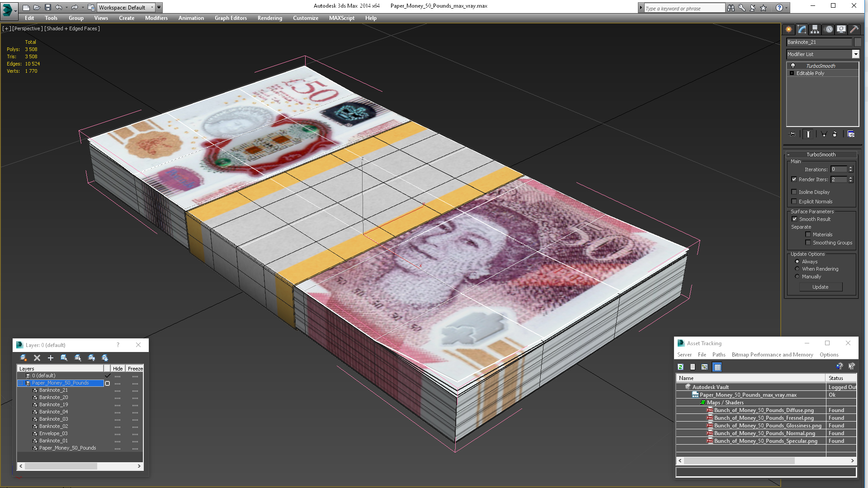Click the New Scene icon in quick access toolbar
The width and height of the screenshot is (868, 488).
(26, 8)
